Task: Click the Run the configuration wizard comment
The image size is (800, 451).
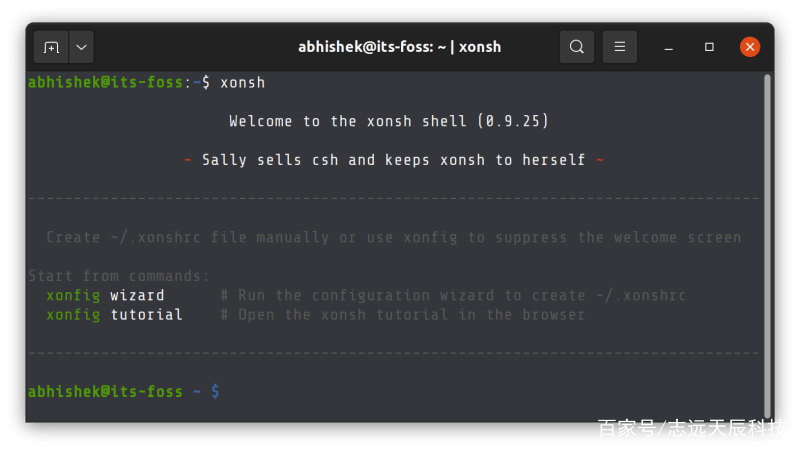Action: point(453,295)
